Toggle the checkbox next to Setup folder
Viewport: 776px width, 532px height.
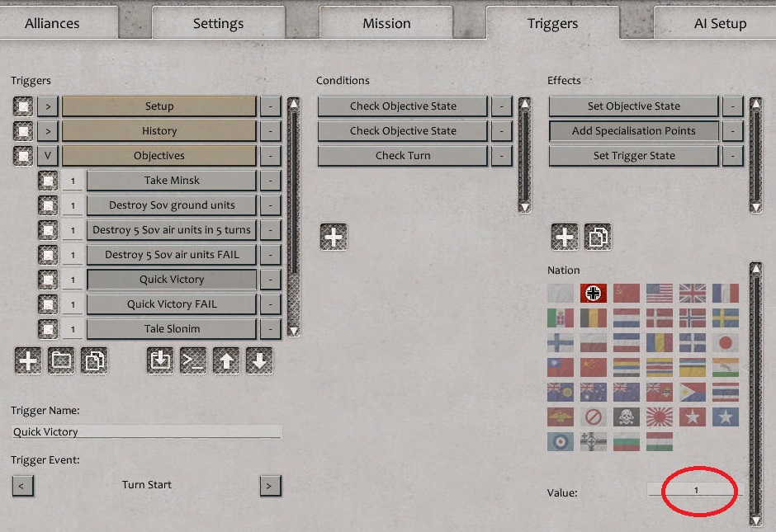click(24, 106)
